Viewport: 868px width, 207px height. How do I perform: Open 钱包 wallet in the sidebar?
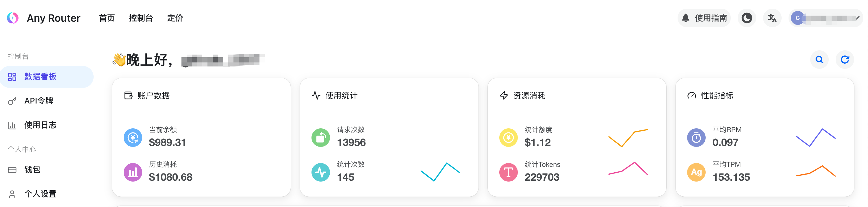pyautogui.click(x=32, y=170)
